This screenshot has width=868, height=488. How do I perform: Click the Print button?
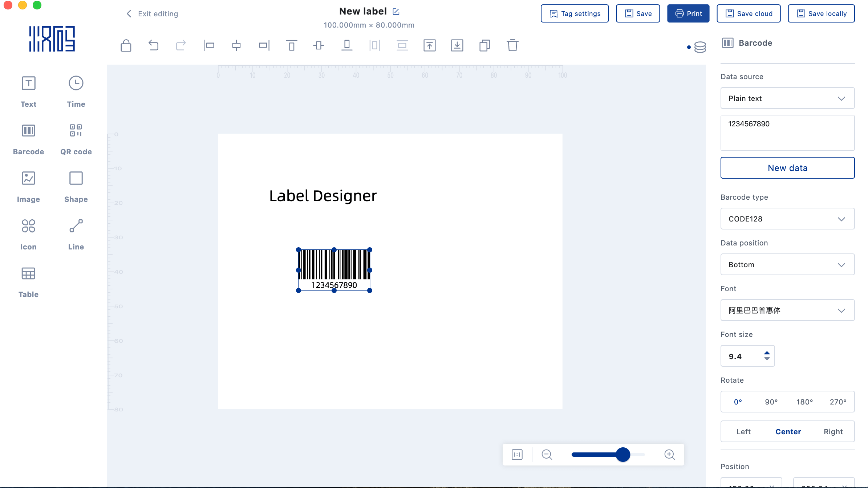point(688,13)
